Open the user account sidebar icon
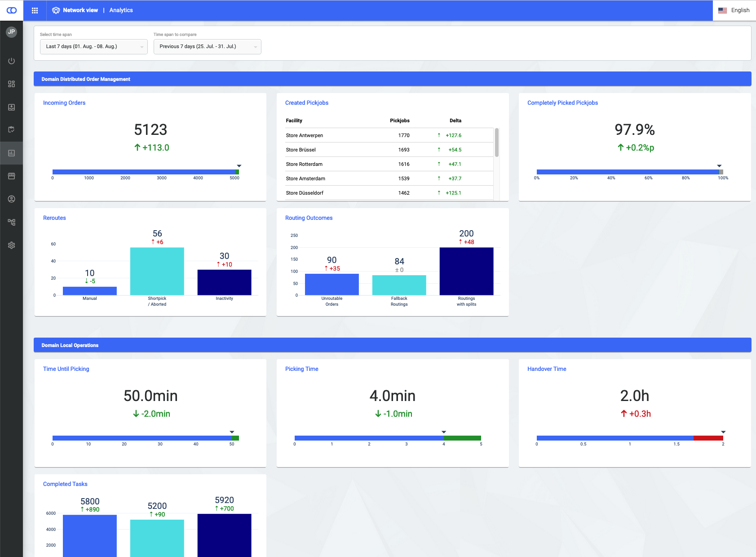 click(12, 199)
